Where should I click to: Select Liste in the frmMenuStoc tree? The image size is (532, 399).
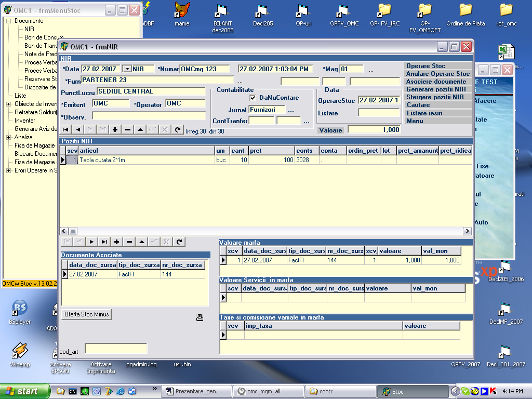coord(20,96)
